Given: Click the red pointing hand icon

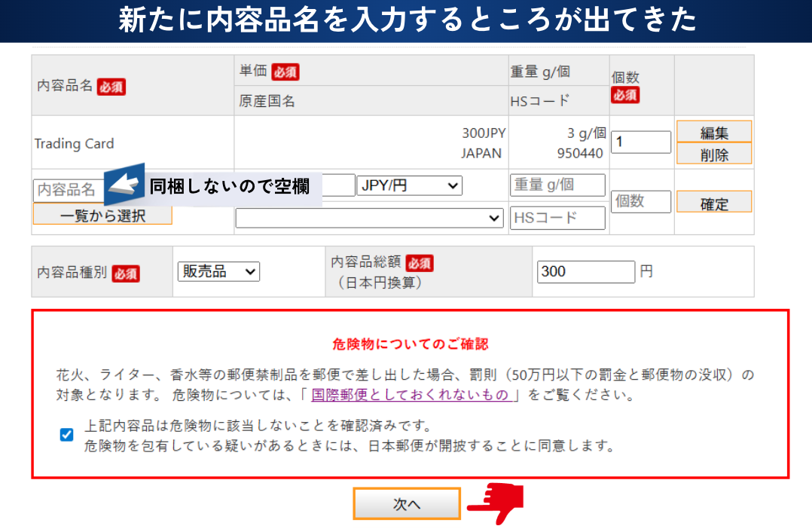Looking at the screenshot, I should point(496,503).
